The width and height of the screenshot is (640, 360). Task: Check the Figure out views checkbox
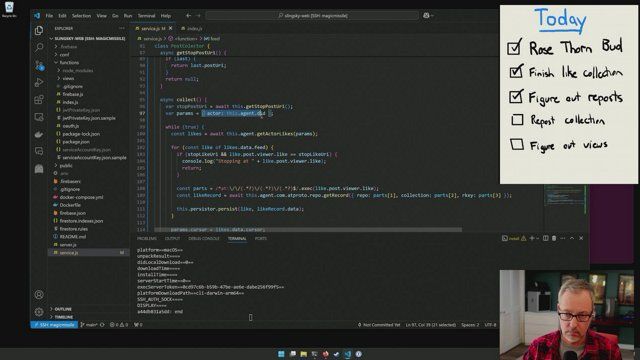(517, 144)
